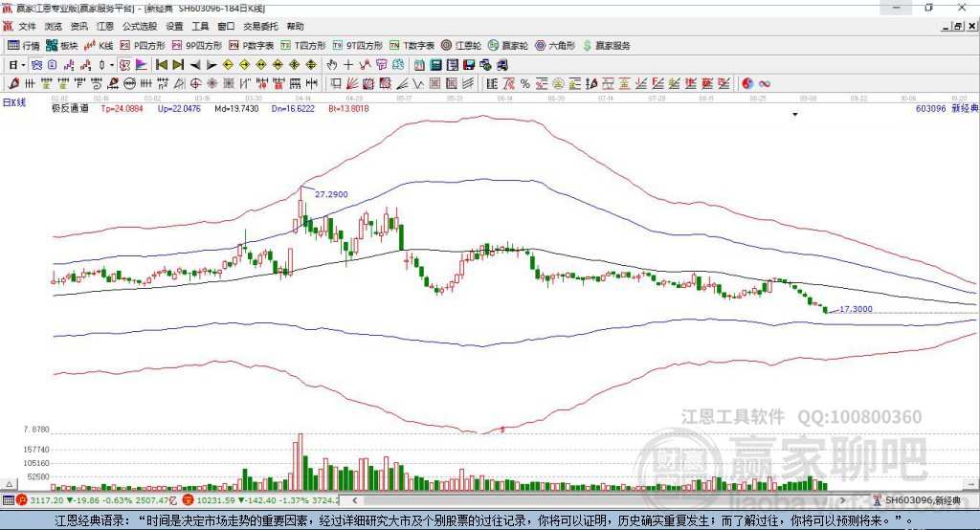
Task: Click the 日K线 chart type label
Action: (14, 102)
